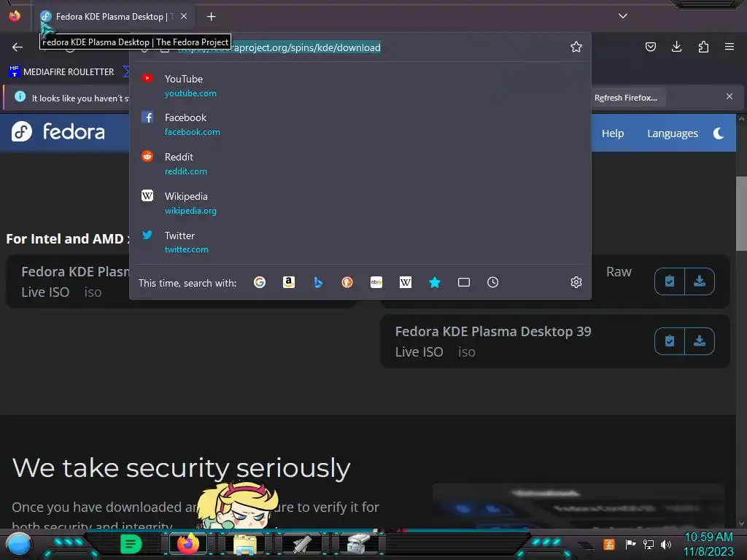747x560 pixels.
Task: Open search settings gear icon
Action: click(576, 282)
